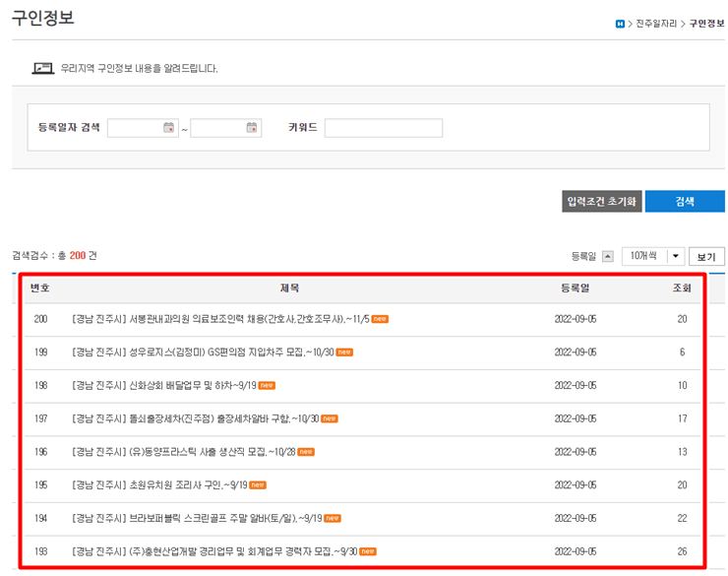Viewport: 728px width, 576px height.
Task: Click the 구인정보 page heading
Action: 42,18
